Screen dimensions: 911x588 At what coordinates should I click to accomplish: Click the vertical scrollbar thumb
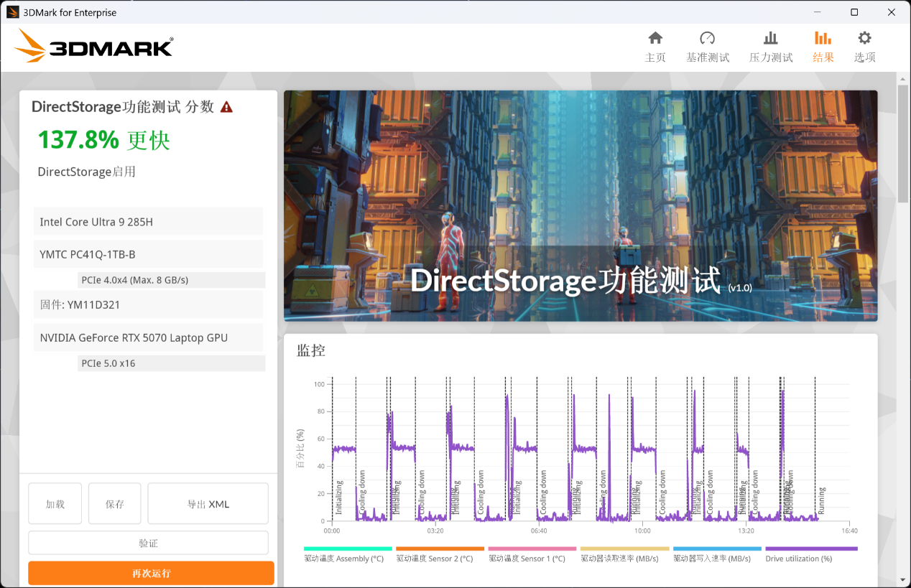point(903,144)
